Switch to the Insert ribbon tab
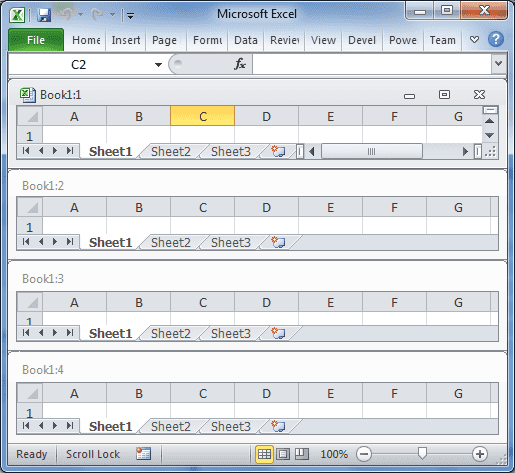The height and width of the screenshot is (473, 515). pos(126,40)
